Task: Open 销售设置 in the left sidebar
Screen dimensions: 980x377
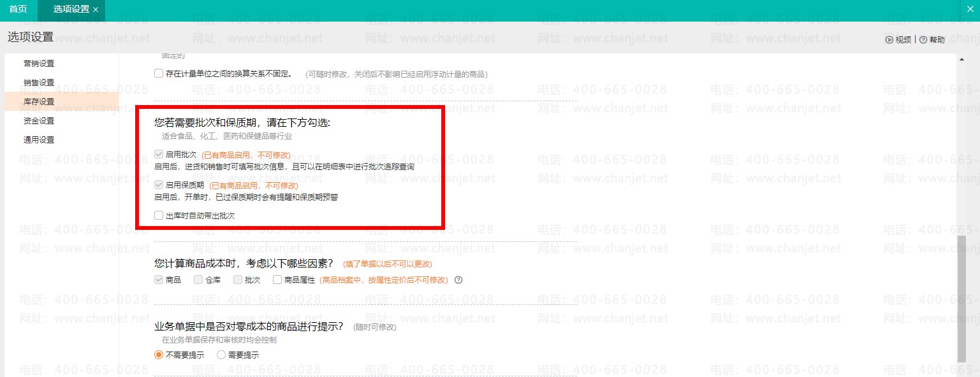Action: (x=39, y=82)
